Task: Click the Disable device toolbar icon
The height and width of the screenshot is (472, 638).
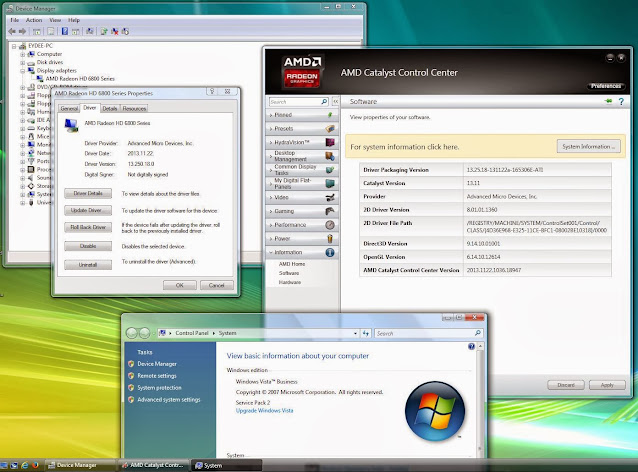Action: click(x=125, y=31)
